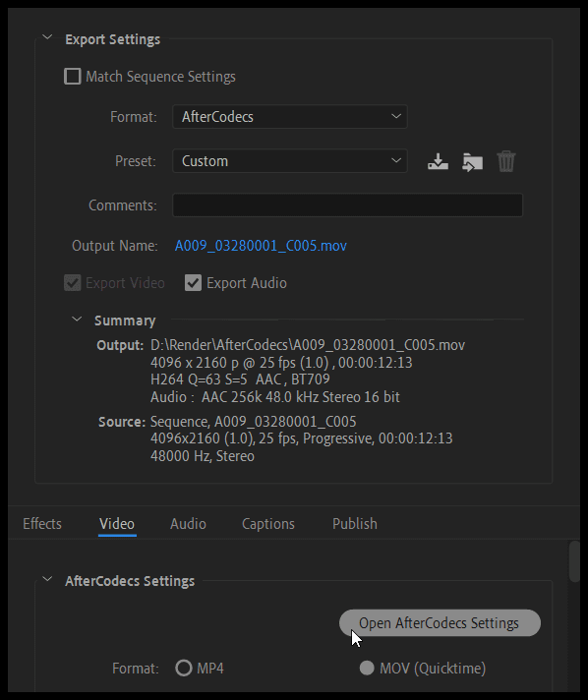This screenshot has width=588, height=700.
Task: Collapse the Summary section
Action: 77,320
